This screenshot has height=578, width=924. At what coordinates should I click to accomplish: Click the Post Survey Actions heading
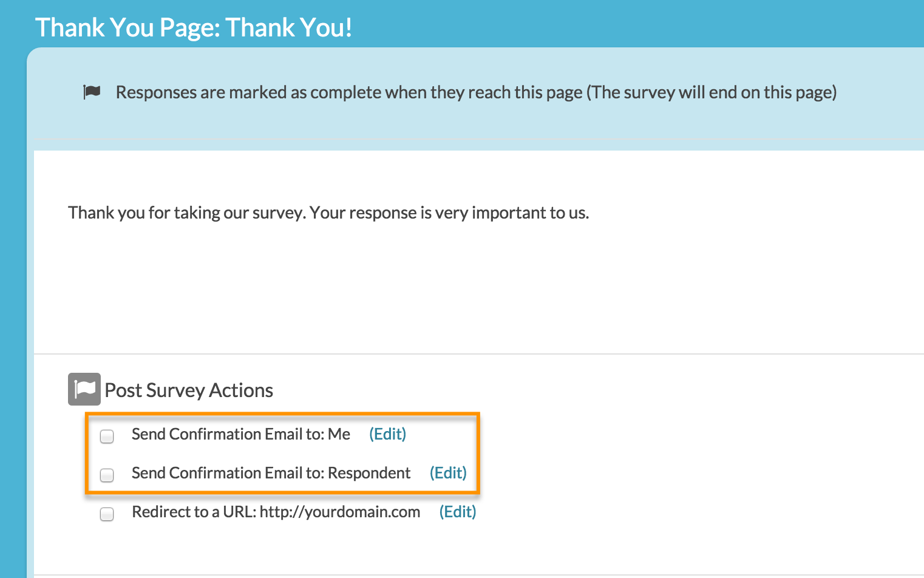tap(189, 390)
